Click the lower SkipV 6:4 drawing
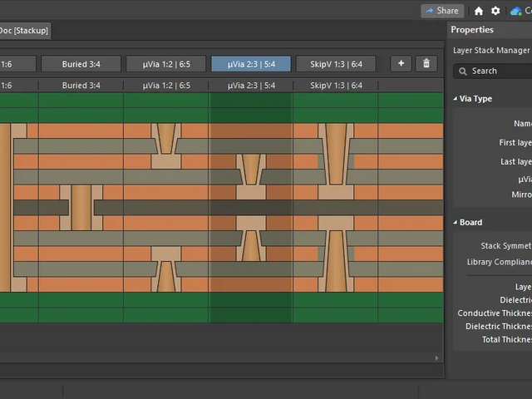Viewport: 532px width, 399px height. 336,254
